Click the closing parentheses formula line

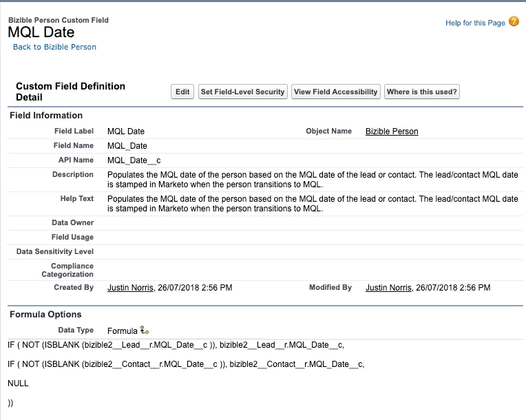[10, 403]
